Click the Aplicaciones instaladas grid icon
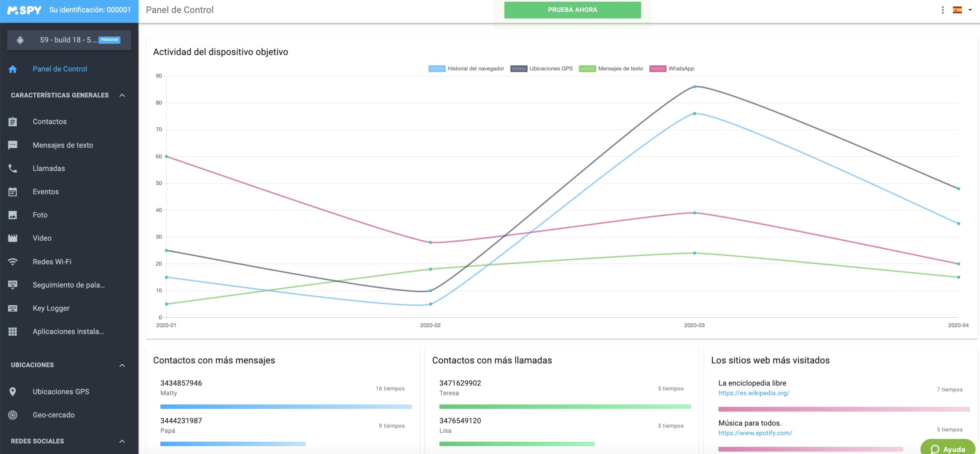This screenshot has width=980, height=454. point(13,332)
